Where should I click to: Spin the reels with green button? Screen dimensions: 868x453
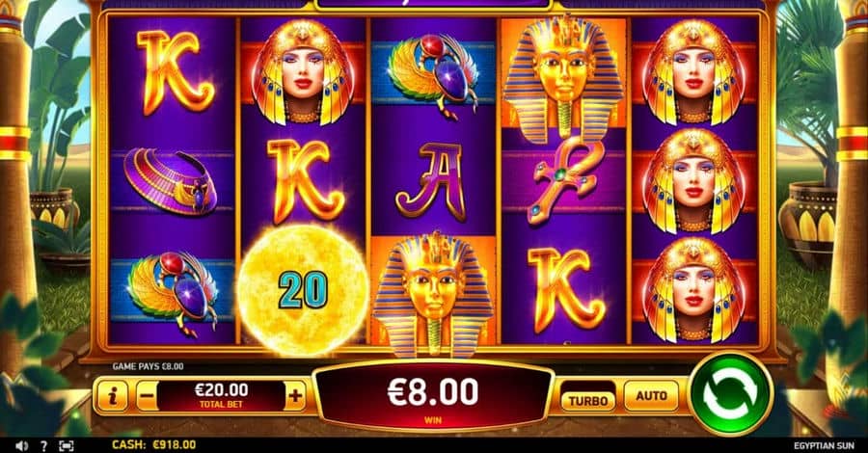730,394
